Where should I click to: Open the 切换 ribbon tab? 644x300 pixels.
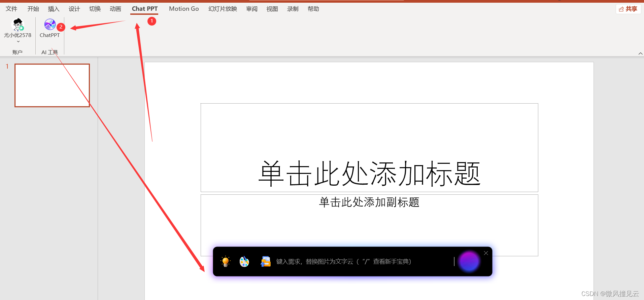95,9
